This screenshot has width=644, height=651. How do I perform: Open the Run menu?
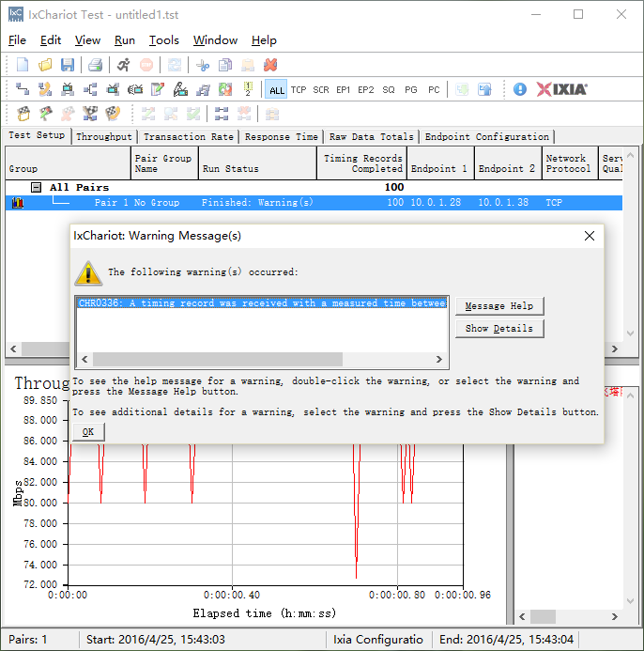(x=125, y=40)
